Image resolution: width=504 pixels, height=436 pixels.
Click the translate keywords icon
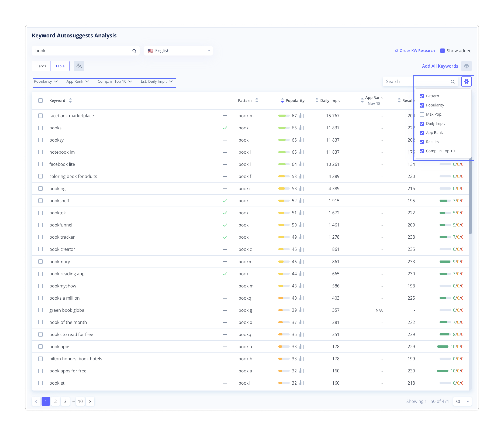79,66
